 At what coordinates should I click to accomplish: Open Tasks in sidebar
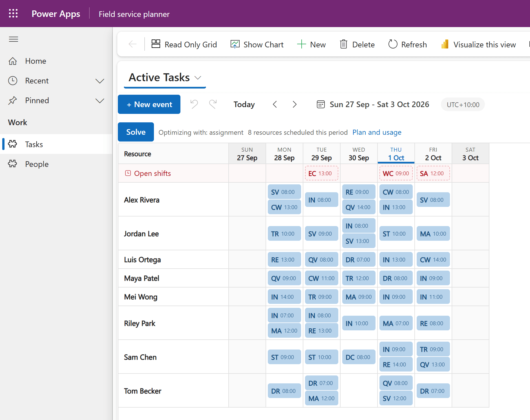[56, 144]
